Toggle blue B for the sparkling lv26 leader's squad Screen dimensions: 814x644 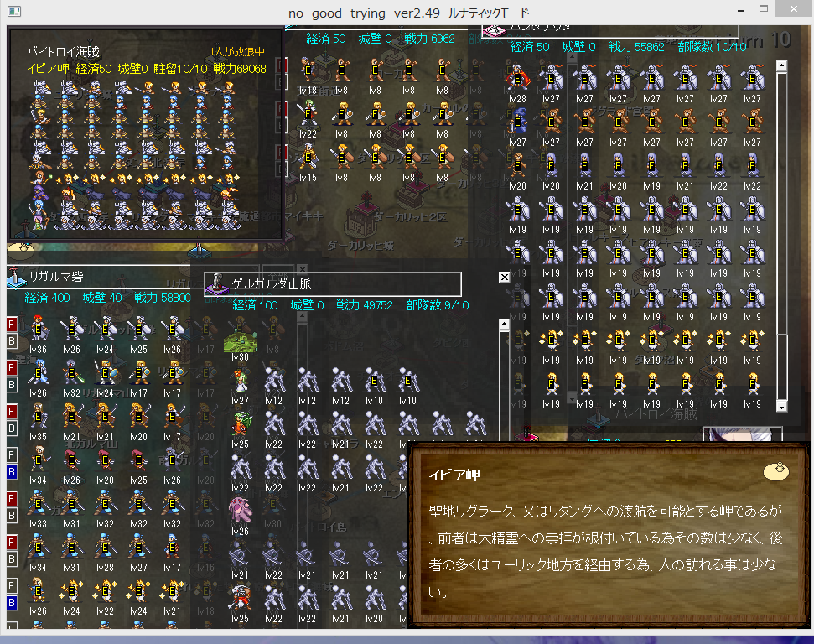(12, 603)
